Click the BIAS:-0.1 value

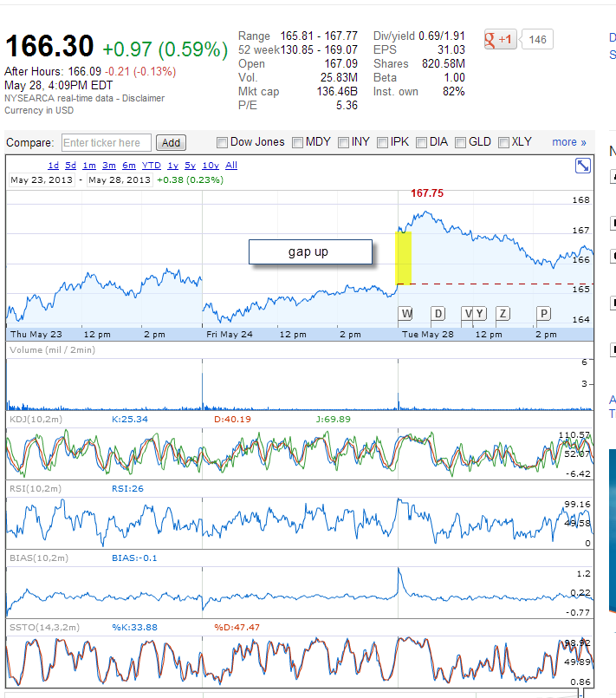pos(134,558)
